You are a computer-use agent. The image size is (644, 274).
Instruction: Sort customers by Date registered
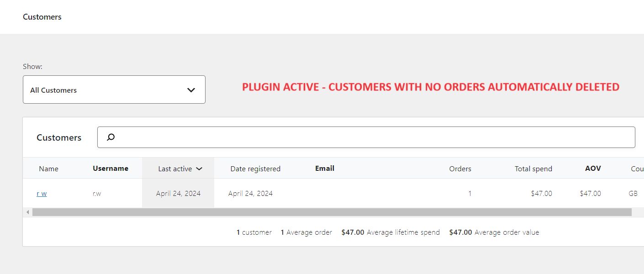coord(255,169)
